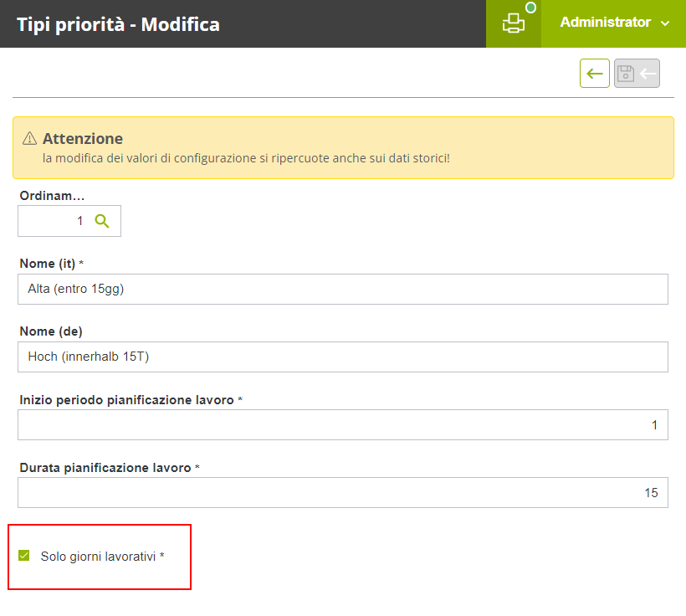The width and height of the screenshot is (686, 616).
Task: Click the warning triangle icon beside Attenzione
Action: coord(30,139)
